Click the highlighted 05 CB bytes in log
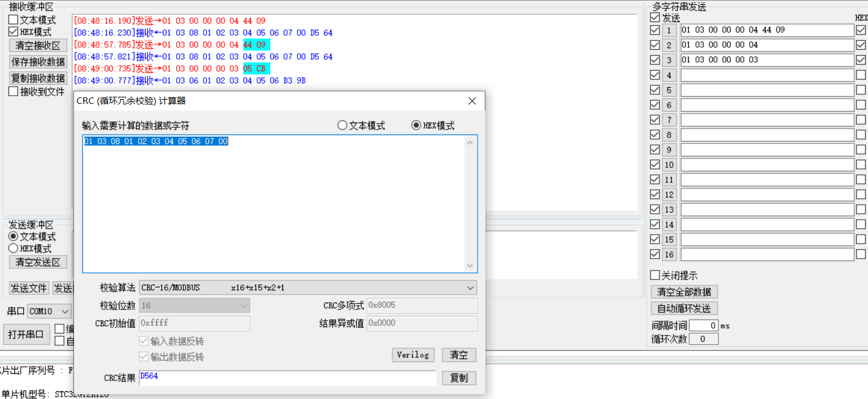This screenshot has height=399, width=868. coord(256,69)
